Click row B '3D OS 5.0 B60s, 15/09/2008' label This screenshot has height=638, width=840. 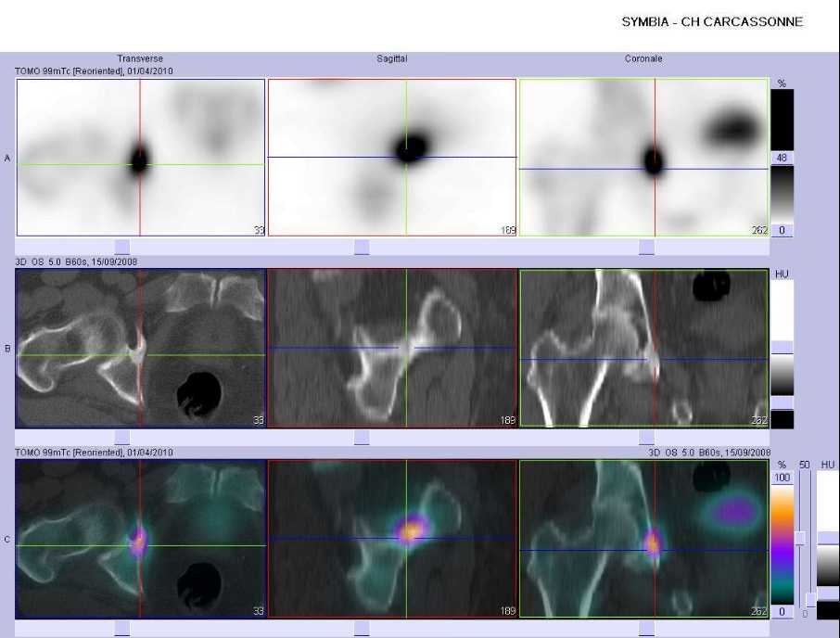76,262
